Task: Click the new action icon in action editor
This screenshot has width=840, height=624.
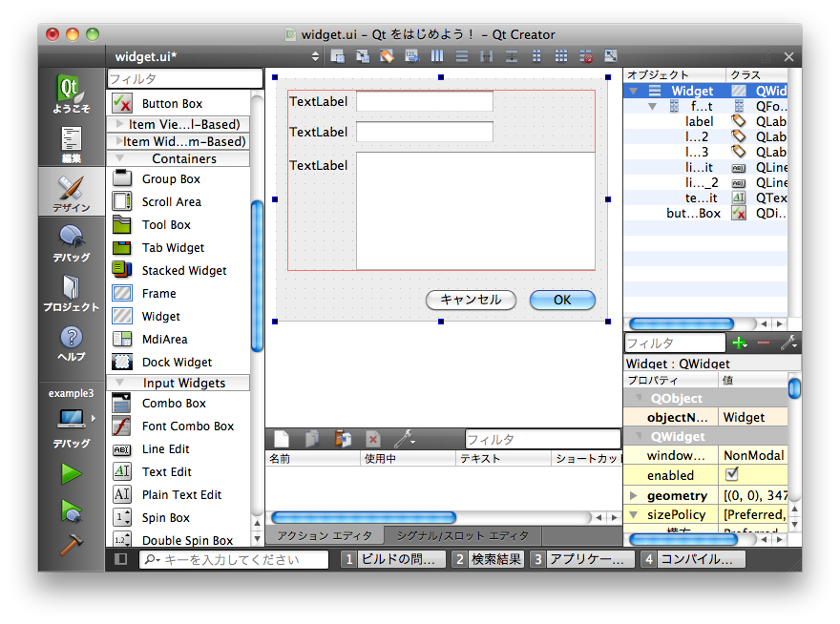Action: pos(282,439)
